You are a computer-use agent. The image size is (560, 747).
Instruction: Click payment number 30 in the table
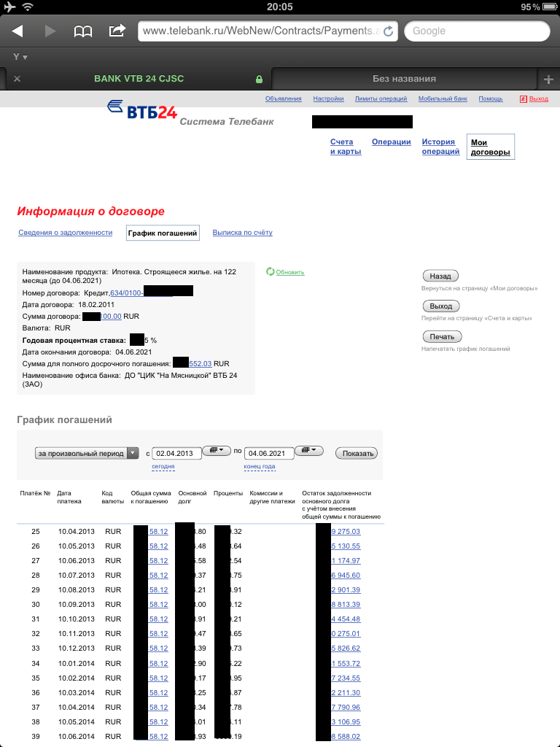click(36, 604)
